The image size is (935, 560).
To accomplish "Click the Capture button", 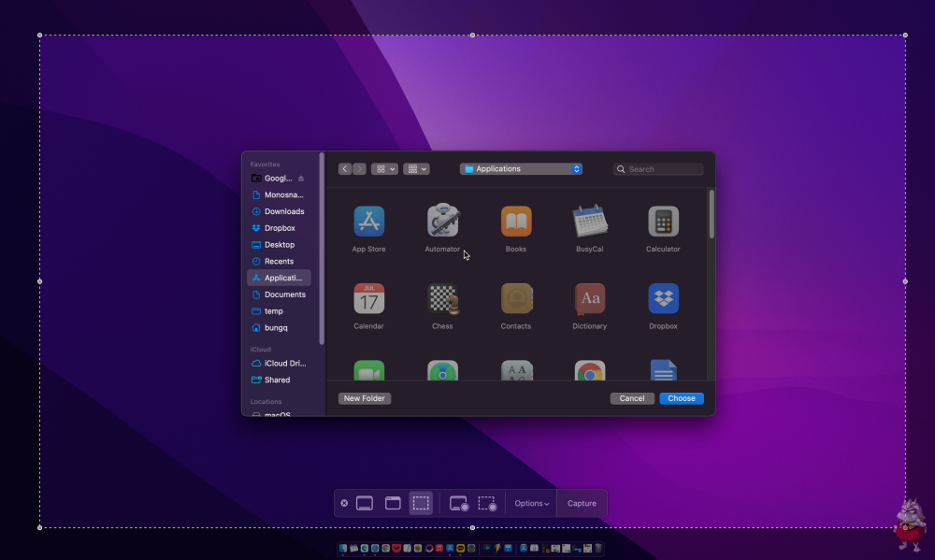I will (x=582, y=503).
